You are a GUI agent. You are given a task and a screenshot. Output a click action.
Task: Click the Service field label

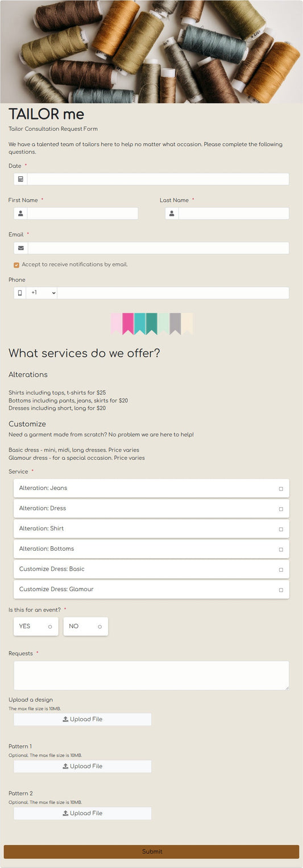(x=18, y=472)
